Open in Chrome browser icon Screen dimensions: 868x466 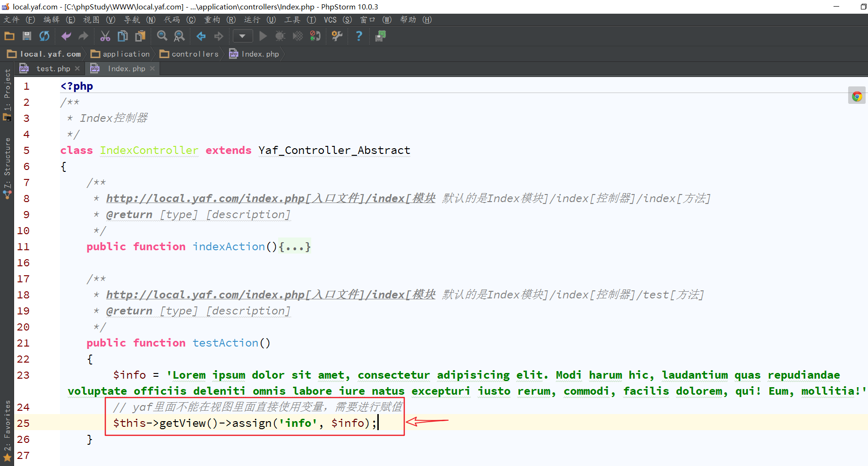pos(857,96)
